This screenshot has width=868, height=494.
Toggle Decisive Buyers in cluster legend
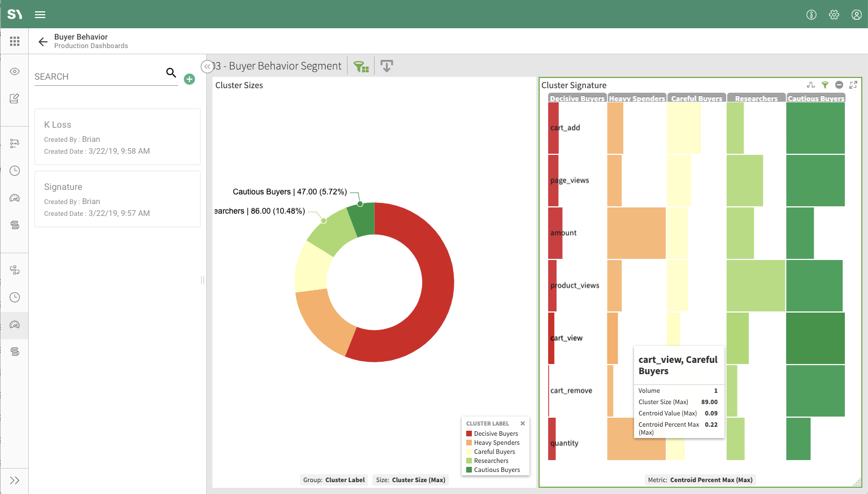coord(496,434)
